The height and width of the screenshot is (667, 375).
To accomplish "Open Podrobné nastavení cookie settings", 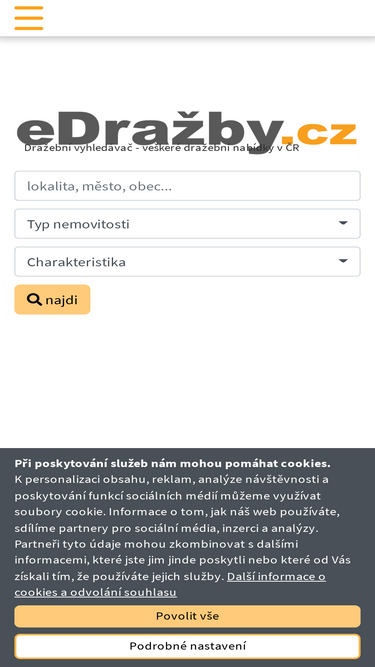I will (x=188, y=646).
